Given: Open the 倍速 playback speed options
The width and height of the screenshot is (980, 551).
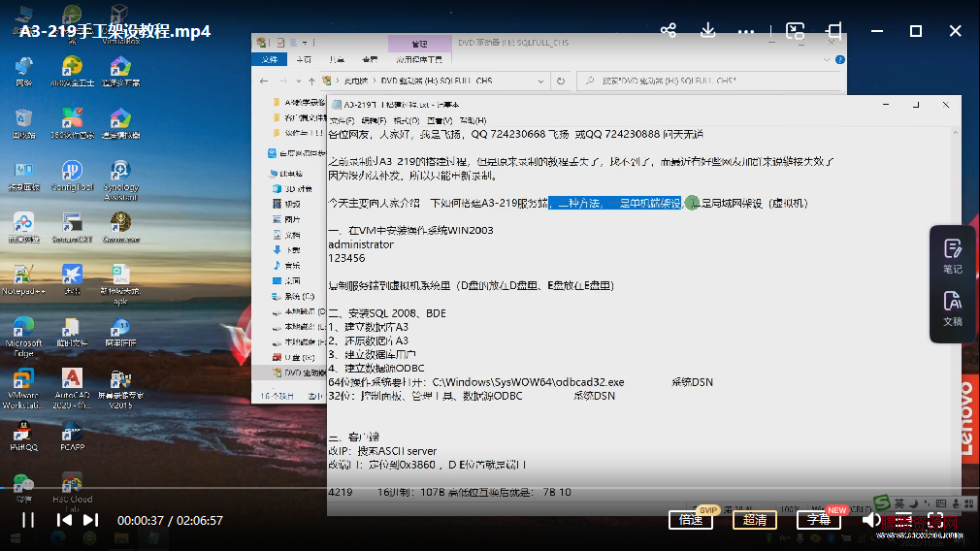Looking at the screenshot, I should coord(691,520).
